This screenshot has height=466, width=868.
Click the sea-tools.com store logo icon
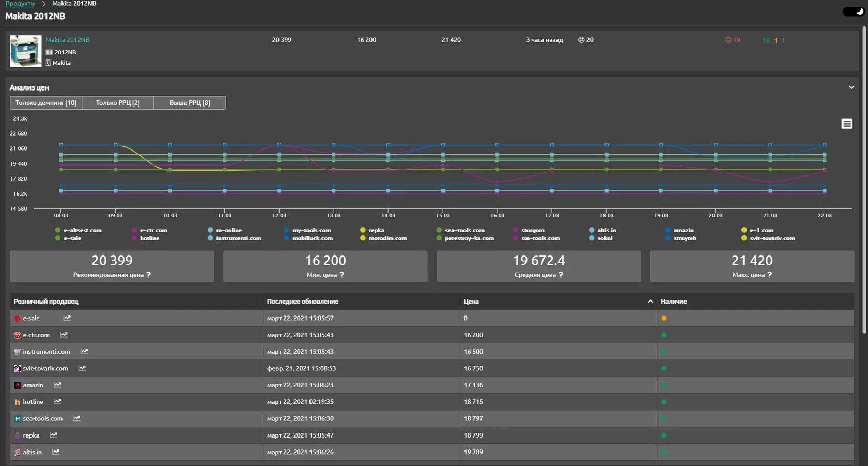coord(18,419)
